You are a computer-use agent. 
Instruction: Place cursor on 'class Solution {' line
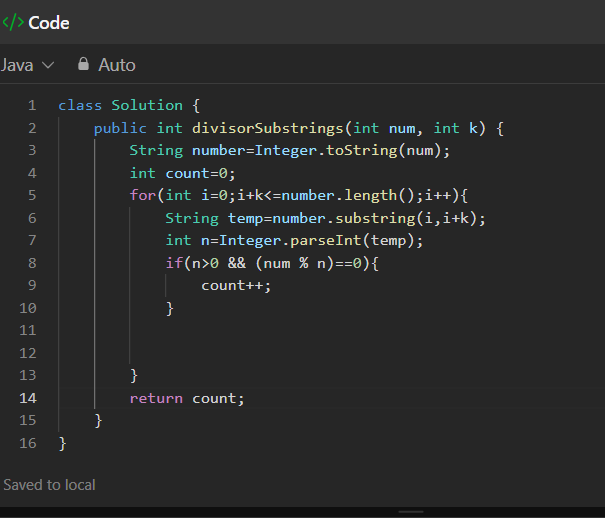pos(129,105)
